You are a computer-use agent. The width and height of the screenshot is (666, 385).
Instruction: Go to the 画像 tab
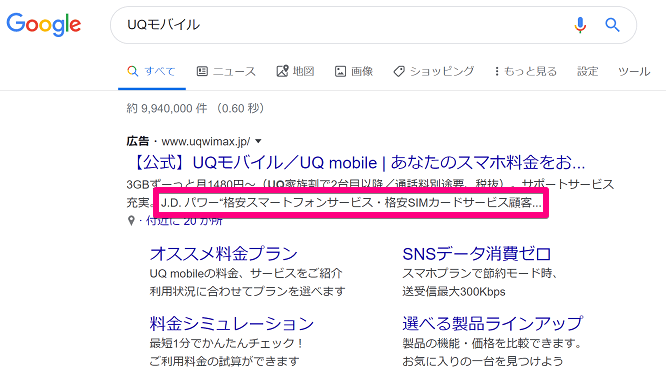click(x=354, y=71)
